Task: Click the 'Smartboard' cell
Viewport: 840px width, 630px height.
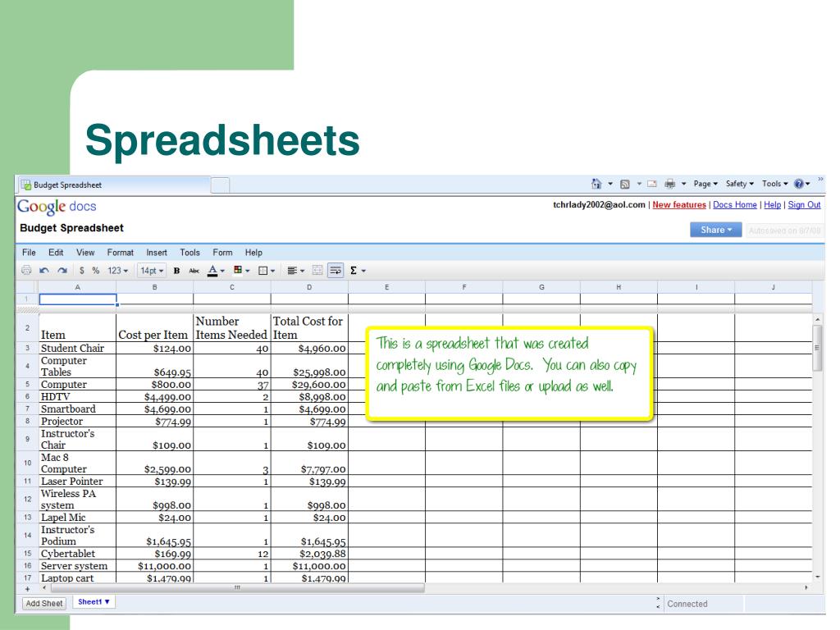Action: (78, 409)
